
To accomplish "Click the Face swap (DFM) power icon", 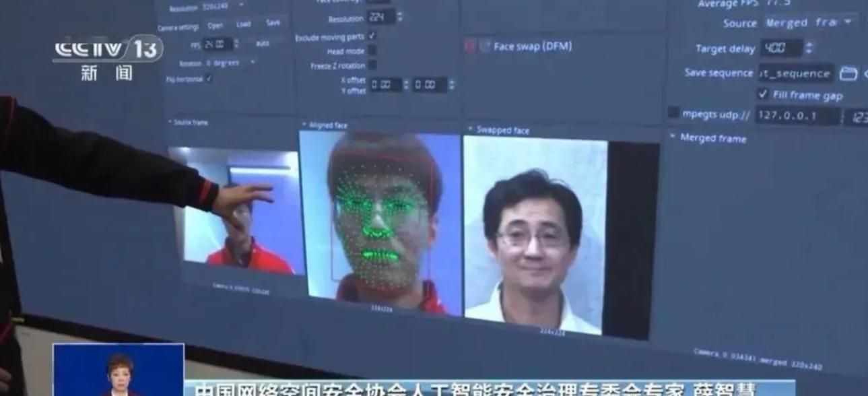I will tap(471, 46).
